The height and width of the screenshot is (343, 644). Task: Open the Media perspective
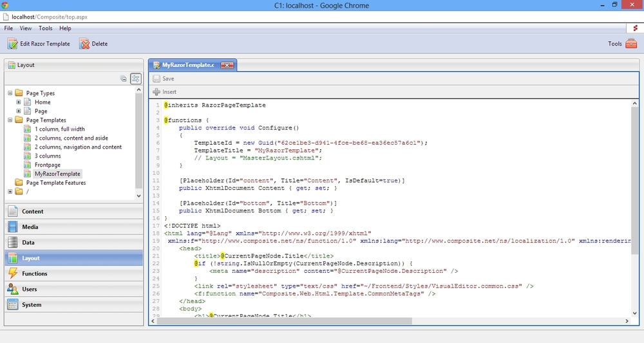(30, 227)
